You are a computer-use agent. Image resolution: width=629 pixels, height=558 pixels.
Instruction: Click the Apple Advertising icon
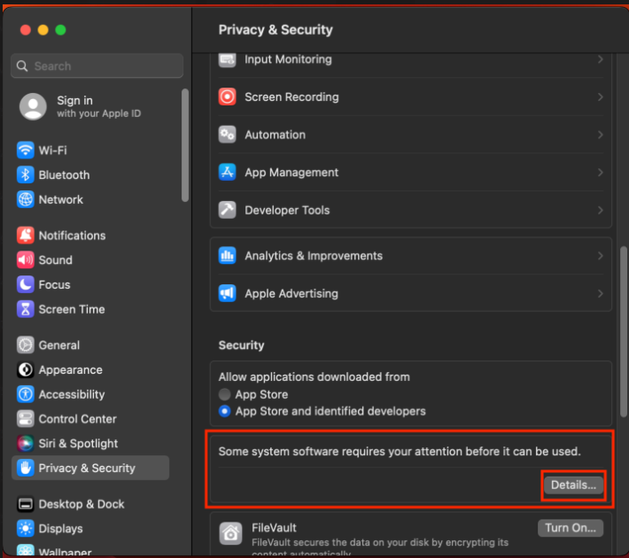coord(228,294)
